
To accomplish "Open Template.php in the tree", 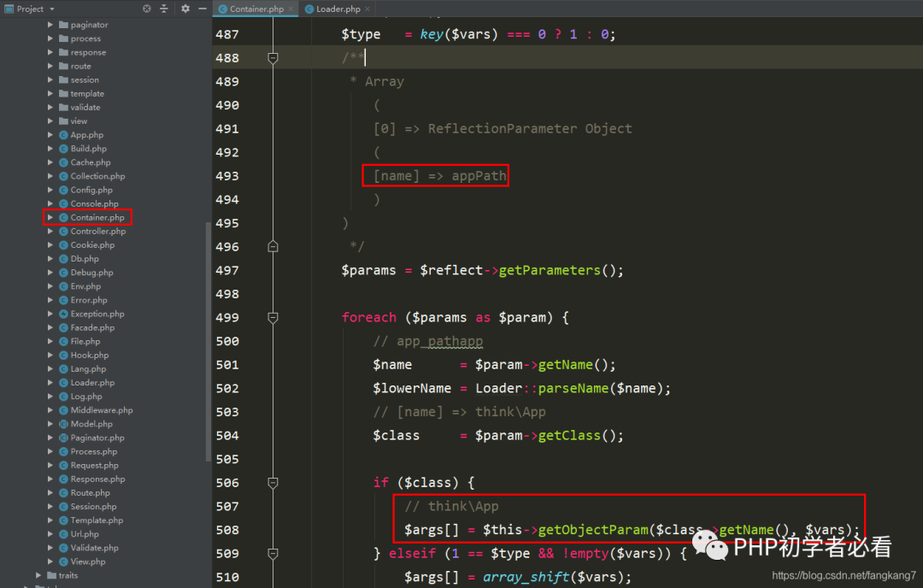I will pos(97,520).
